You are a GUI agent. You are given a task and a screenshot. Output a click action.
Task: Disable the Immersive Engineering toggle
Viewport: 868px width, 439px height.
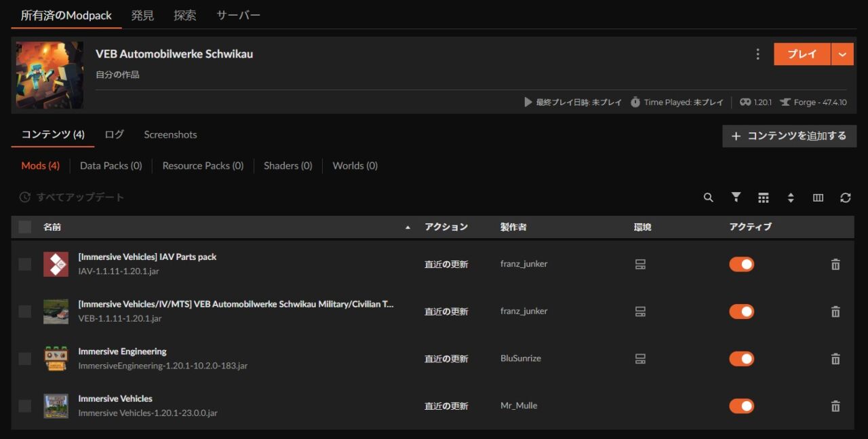741,358
